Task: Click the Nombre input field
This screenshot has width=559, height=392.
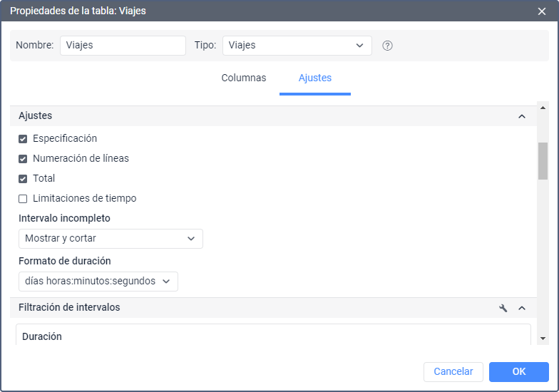Action: coord(123,46)
